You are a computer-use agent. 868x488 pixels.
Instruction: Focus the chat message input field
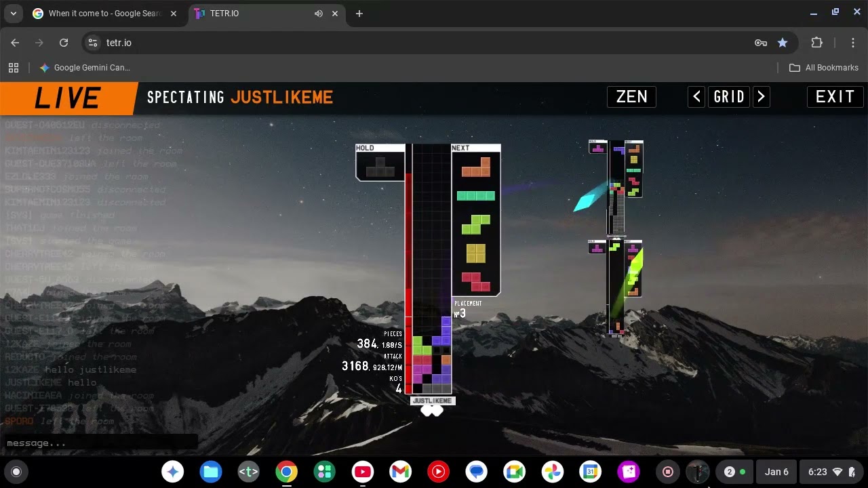(100, 443)
